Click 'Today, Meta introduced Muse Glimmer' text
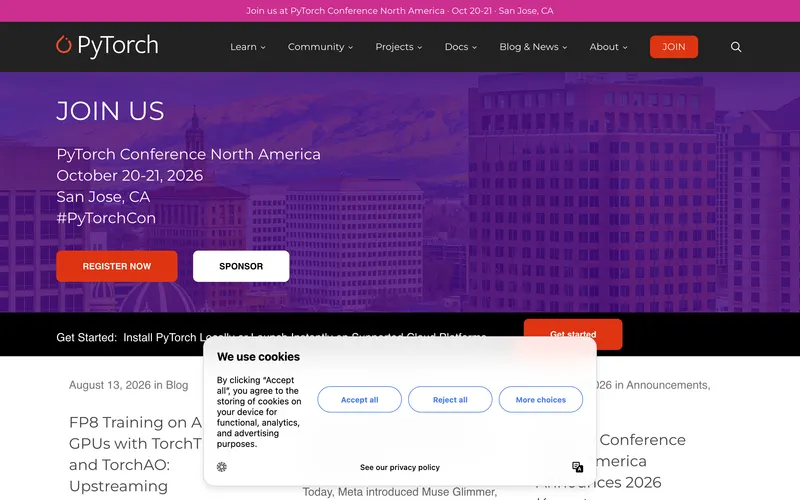 (399, 492)
